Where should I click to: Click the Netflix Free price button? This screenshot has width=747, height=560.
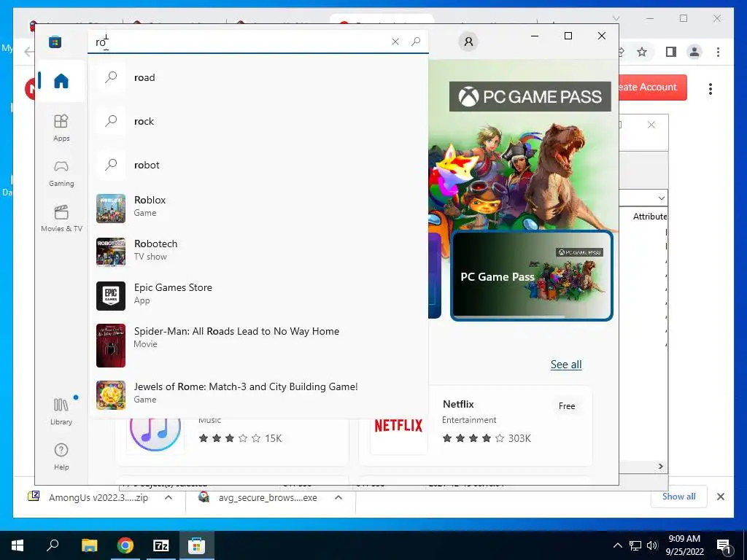(566, 405)
